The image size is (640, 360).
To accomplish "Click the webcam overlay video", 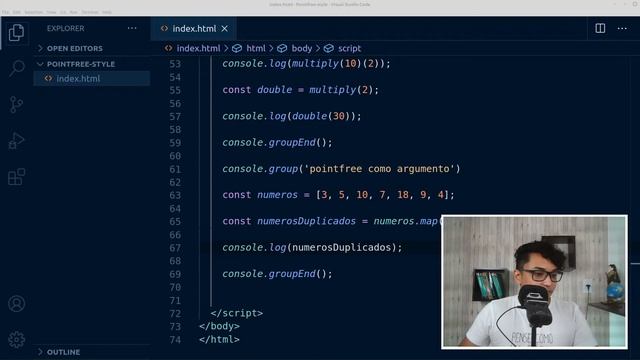I will 534,282.
